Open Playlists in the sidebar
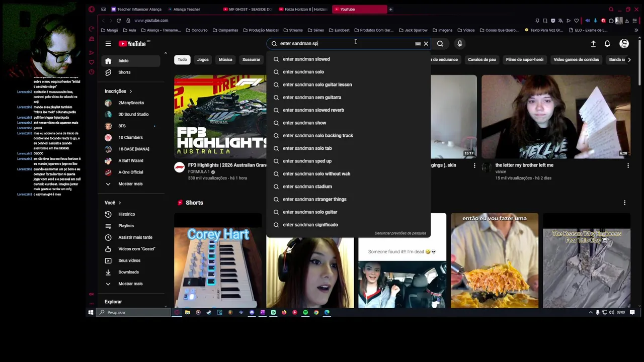644x362 pixels. click(132, 226)
